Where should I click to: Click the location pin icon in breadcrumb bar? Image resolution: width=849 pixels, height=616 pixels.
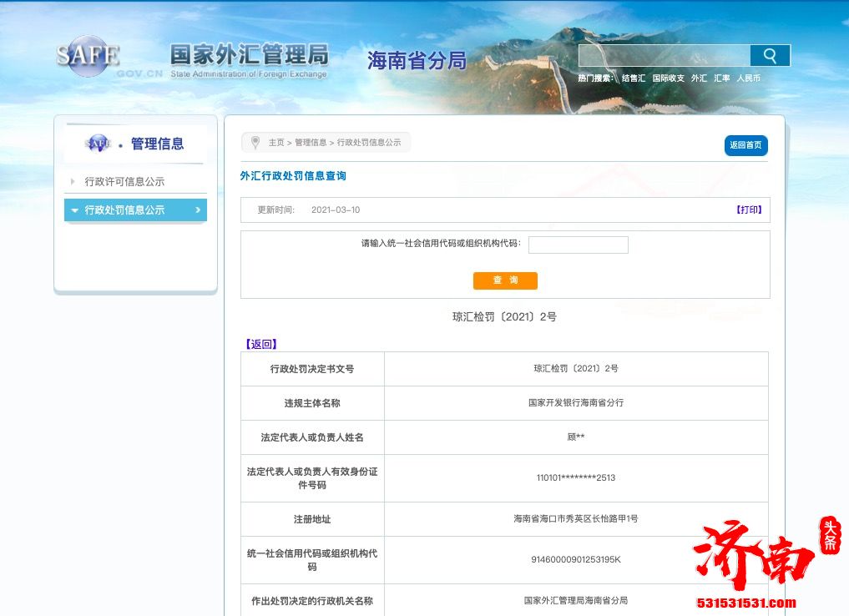pyautogui.click(x=255, y=142)
